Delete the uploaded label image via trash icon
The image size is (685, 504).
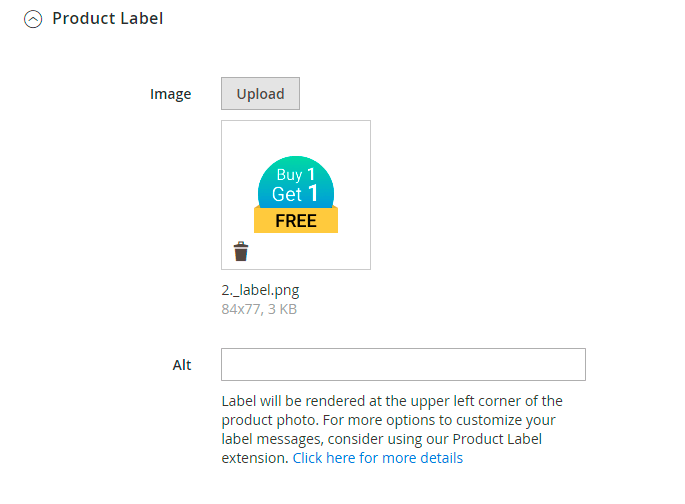[x=241, y=251]
